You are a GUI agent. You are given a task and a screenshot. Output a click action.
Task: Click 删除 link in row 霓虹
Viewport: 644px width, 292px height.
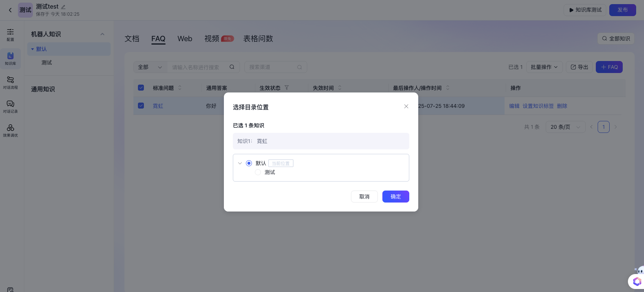pyautogui.click(x=562, y=106)
